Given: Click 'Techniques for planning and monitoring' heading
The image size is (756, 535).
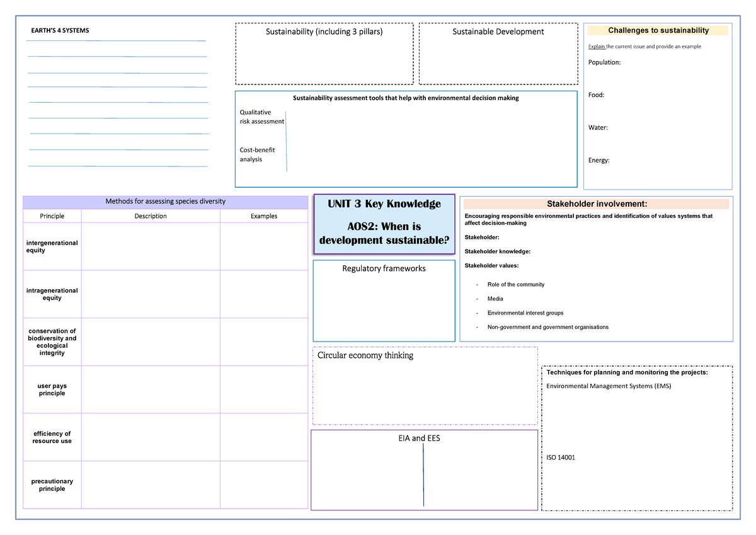Looking at the screenshot, I should pyautogui.click(x=627, y=372).
